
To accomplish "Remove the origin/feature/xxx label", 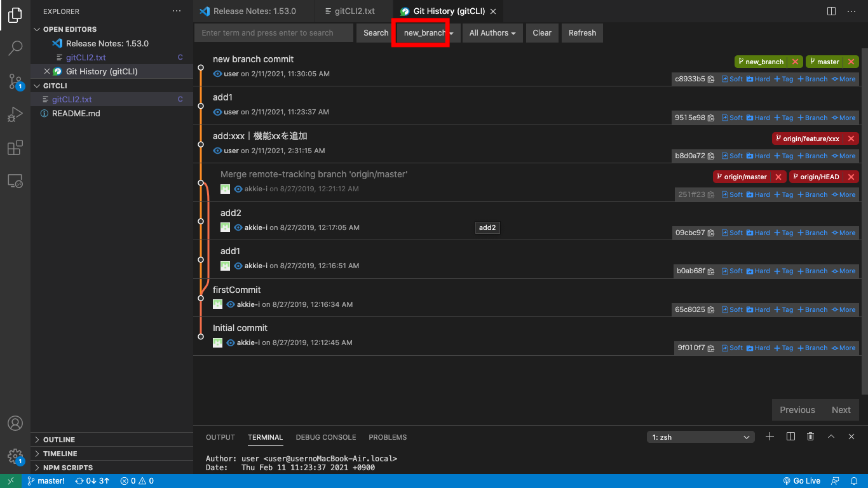I will tap(851, 139).
